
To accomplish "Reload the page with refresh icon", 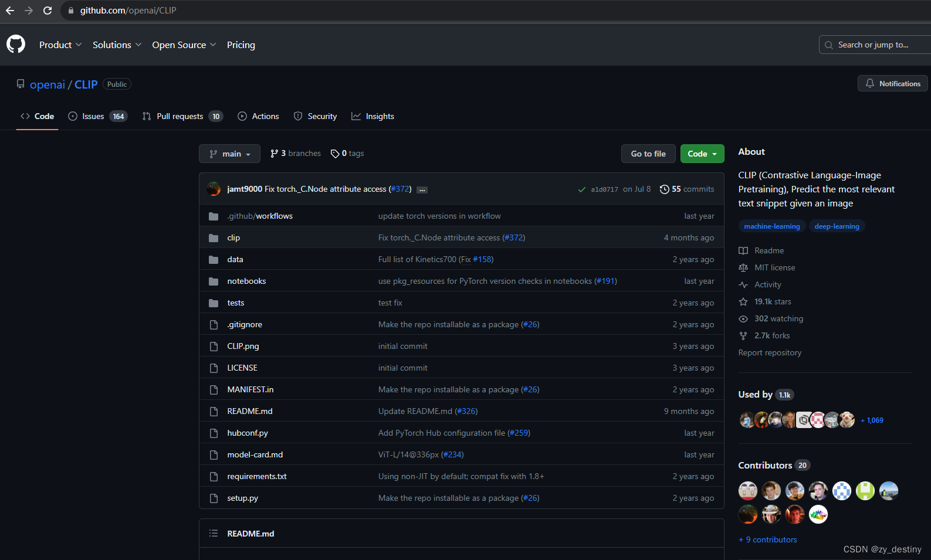I will coord(48,11).
